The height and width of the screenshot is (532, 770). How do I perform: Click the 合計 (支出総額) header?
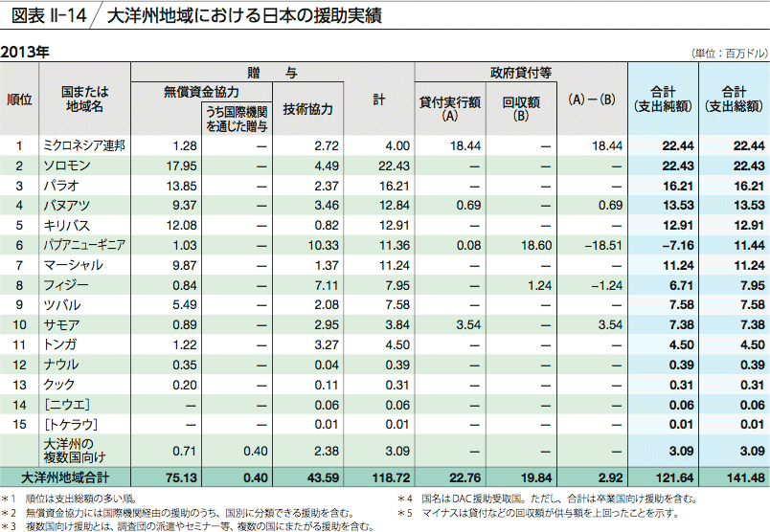(x=734, y=100)
